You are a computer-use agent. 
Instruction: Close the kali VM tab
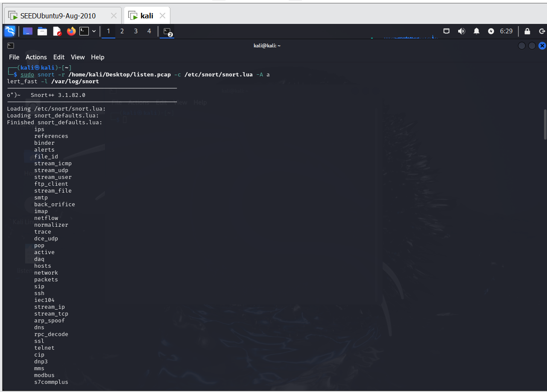pos(162,16)
